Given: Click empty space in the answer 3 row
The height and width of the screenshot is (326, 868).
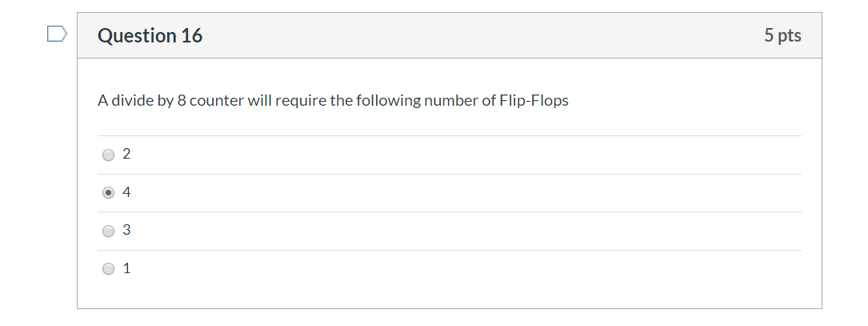Looking at the screenshot, I should click(465, 231).
